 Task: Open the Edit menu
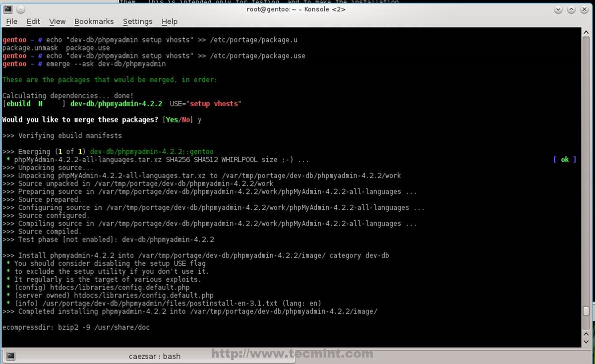(33, 21)
